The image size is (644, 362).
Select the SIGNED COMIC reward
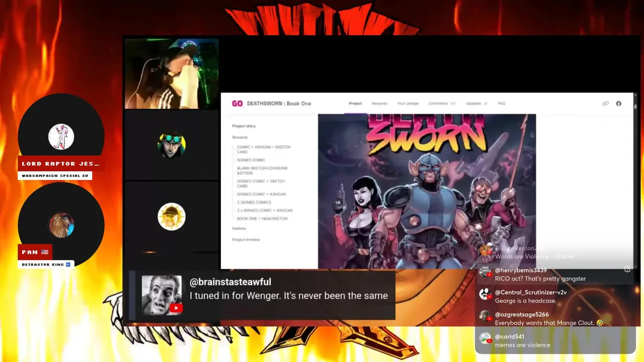click(251, 160)
